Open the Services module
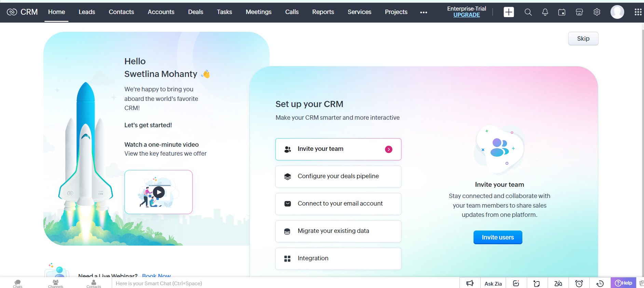Screen dimensions: 644x288 [x=359, y=12]
